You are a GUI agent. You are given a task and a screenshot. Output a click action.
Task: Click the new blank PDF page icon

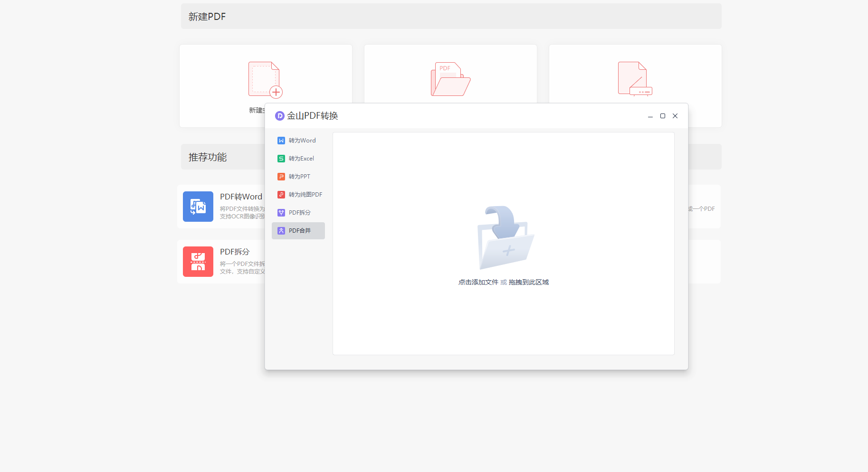tap(265, 80)
